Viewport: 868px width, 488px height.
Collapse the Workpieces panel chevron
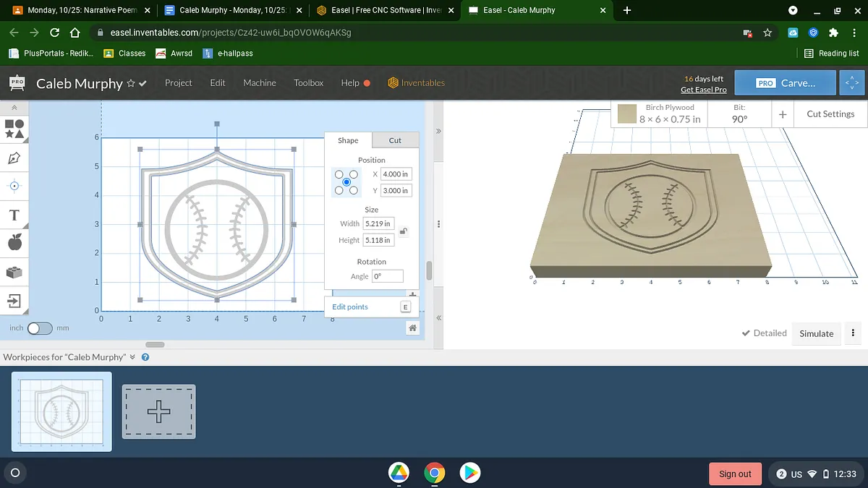[132, 357]
